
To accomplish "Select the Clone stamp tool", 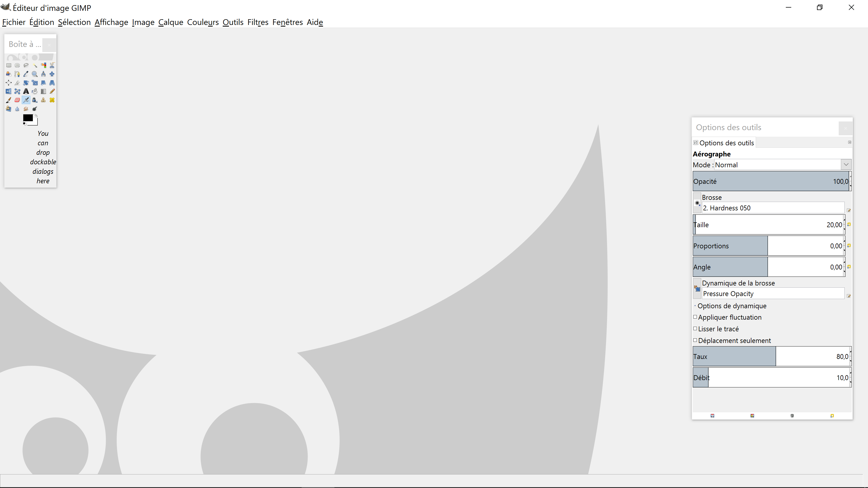I will tap(43, 100).
